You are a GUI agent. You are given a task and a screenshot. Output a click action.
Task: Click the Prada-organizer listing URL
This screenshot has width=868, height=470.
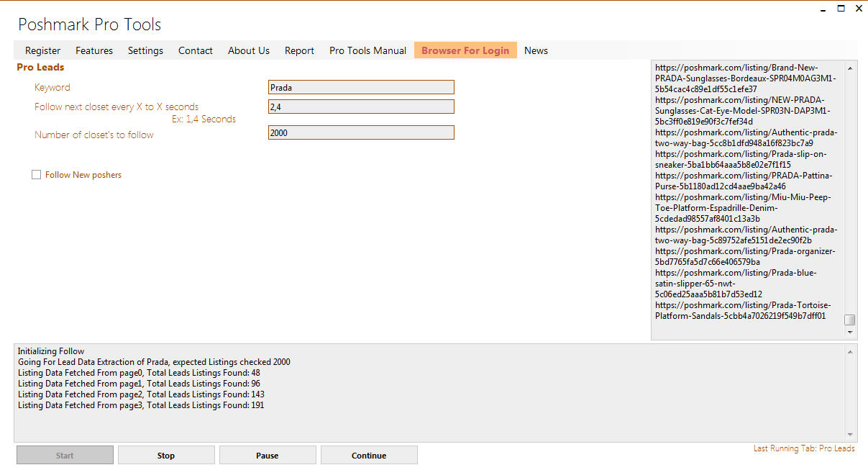(x=745, y=256)
